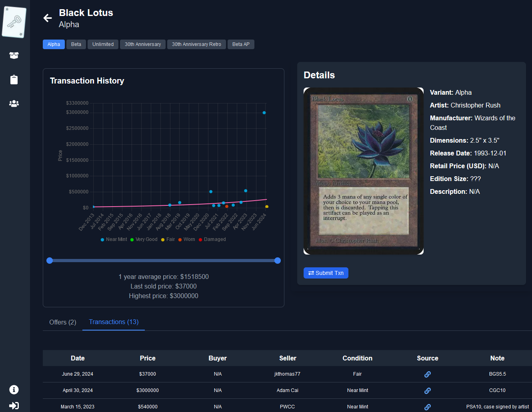The width and height of the screenshot is (532, 412).
Task: Click the $540000 price cell
Action: 148,407
